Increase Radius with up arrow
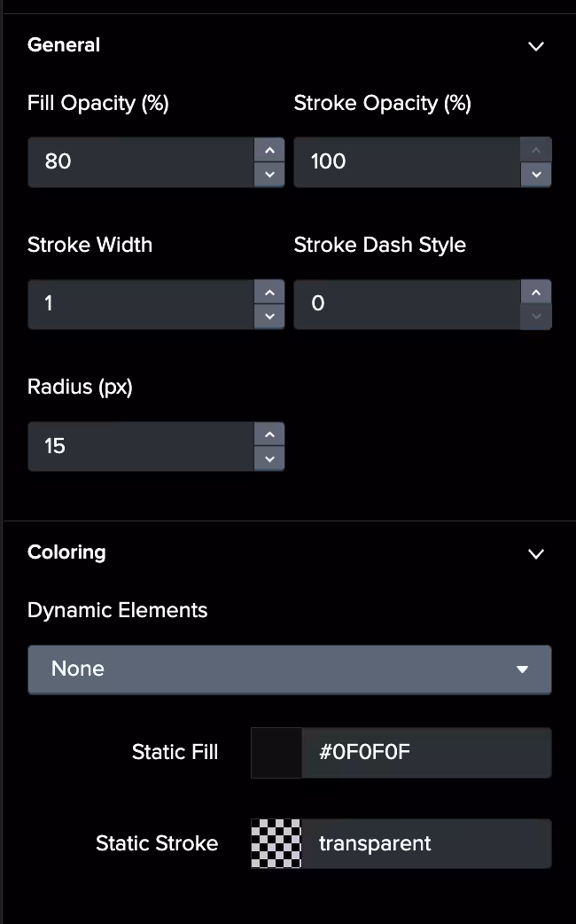 [x=269, y=434]
